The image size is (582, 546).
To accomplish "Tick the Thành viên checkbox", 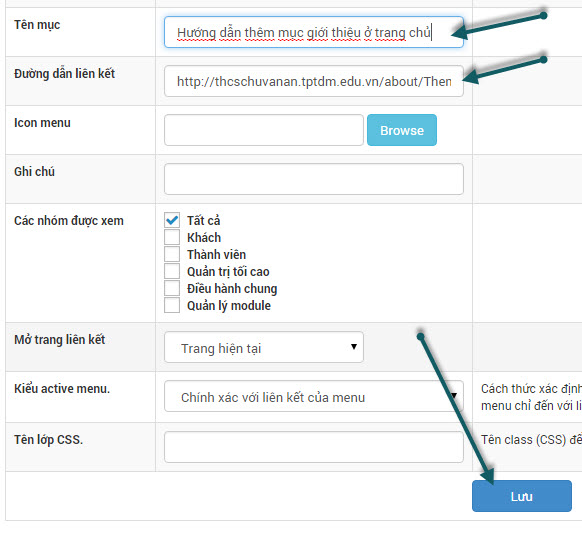I will click(172, 254).
